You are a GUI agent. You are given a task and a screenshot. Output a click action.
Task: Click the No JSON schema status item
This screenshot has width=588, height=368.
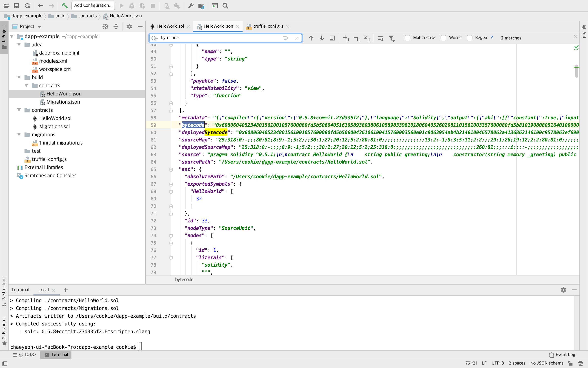coord(547,363)
